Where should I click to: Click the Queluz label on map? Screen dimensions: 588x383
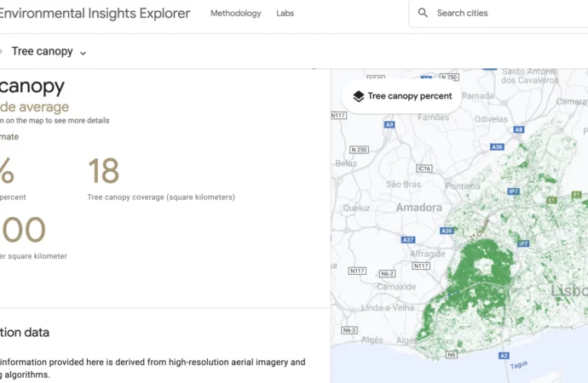tap(356, 209)
